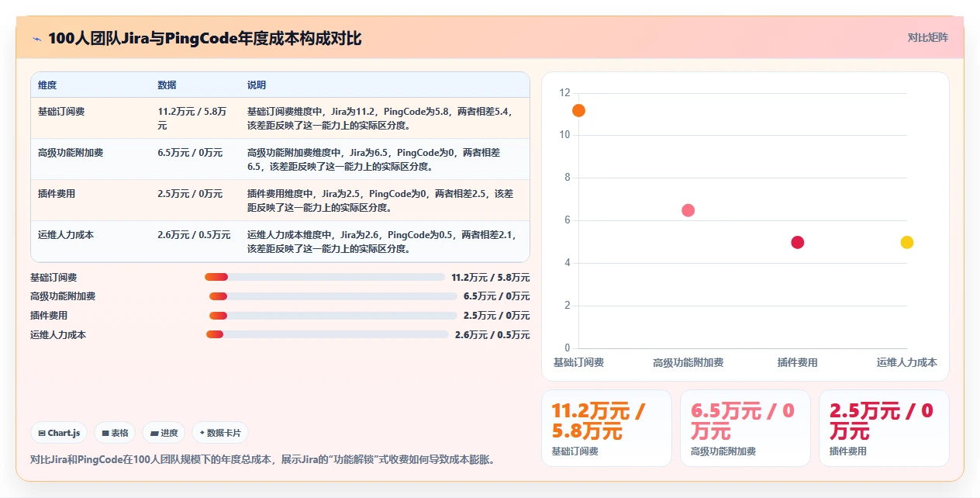Open the orange 11.2万元 / 5.8万元 data card

[606, 428]
